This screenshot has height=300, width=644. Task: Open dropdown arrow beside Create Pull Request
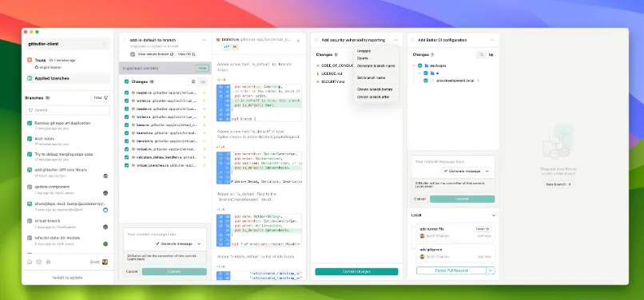pyautogui.click(x=491, y=270)
